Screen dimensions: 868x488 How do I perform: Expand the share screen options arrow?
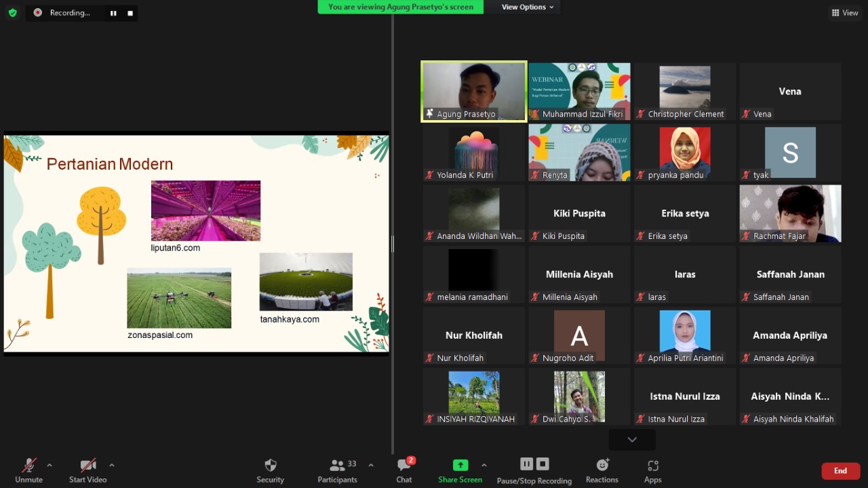pyautogui.click(x=484, y=465)
